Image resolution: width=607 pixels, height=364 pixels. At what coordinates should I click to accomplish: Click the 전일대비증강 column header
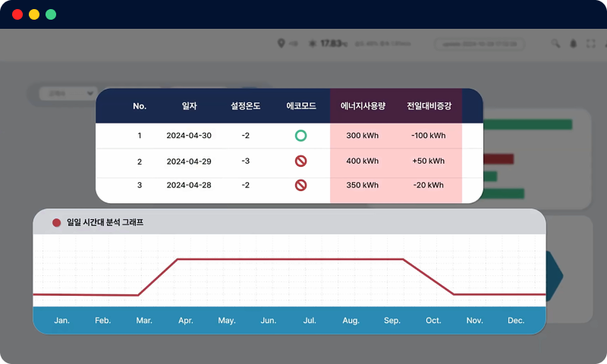click(x=429, y=106)
